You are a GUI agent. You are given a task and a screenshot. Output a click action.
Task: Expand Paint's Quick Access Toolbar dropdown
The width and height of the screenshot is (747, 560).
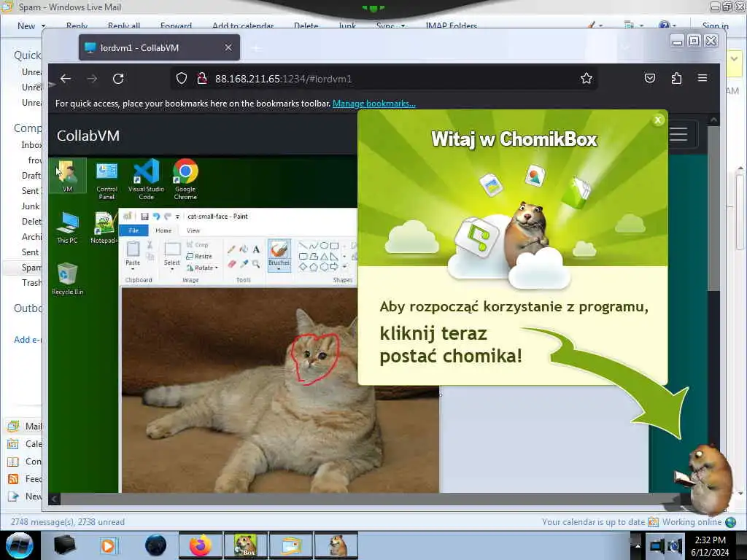point(177,217)
